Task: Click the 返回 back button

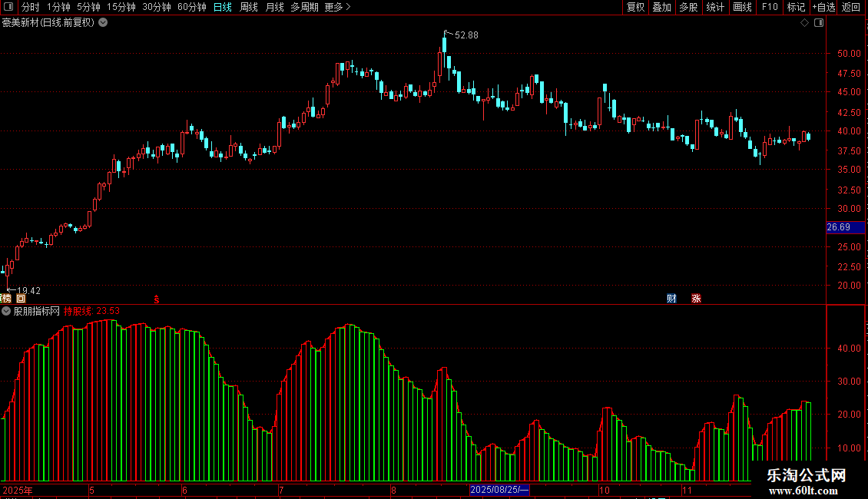Action: (851, 7)
